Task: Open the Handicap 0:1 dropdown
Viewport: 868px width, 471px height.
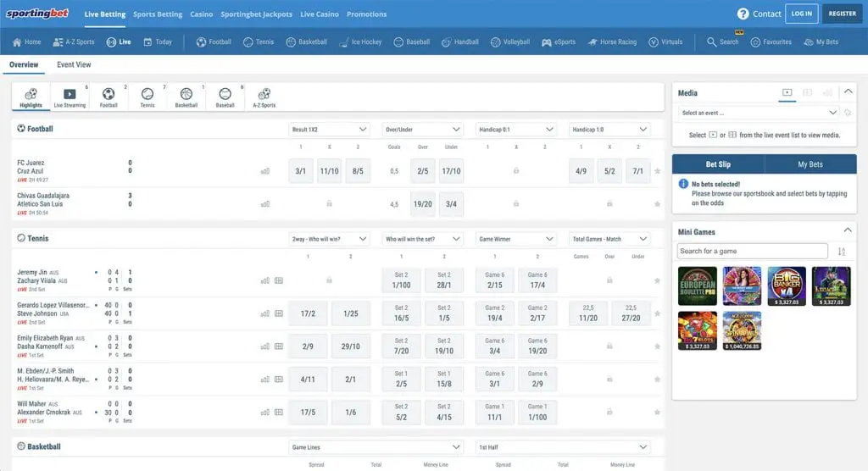Action: tap(516, 130)
